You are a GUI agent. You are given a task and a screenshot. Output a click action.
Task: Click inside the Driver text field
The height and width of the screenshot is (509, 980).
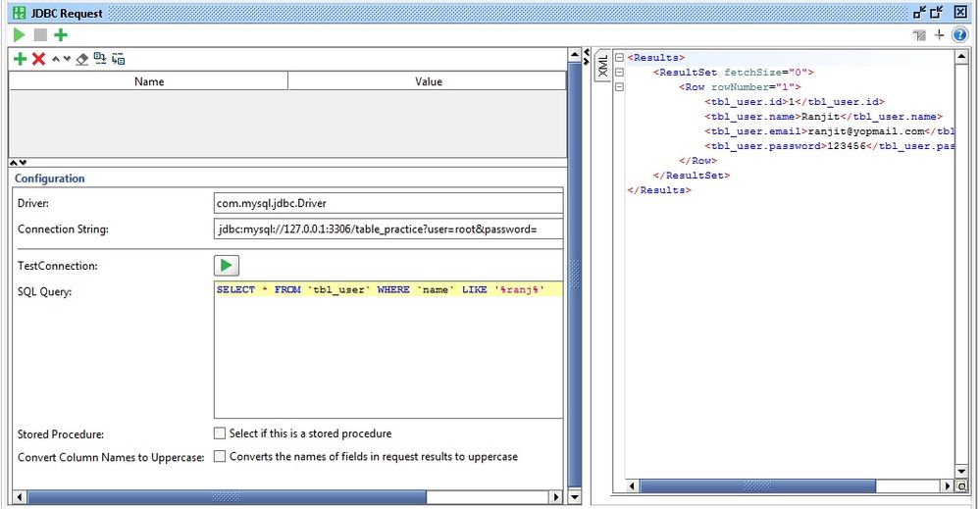coord(387,203)
